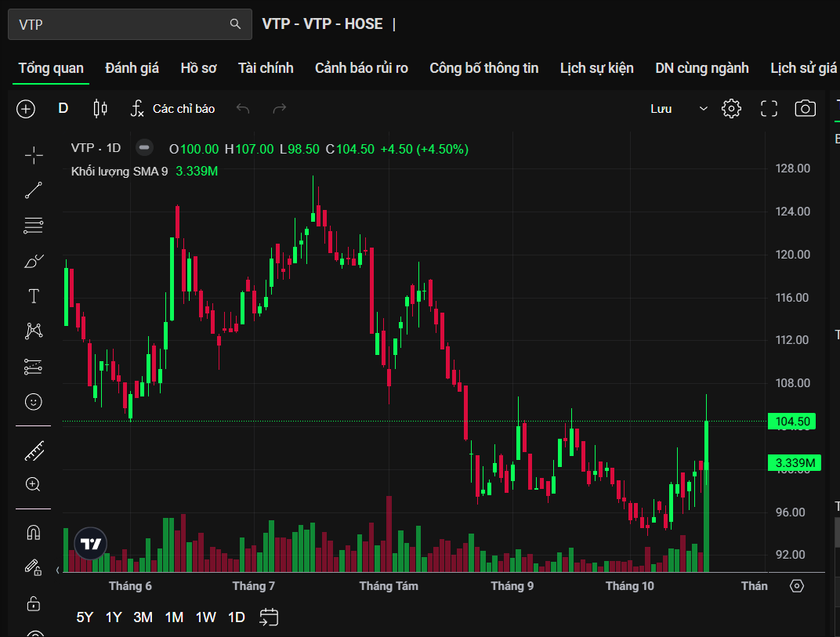
Task: Toggle visibility of VTP series legend
Action: [144, 148]
